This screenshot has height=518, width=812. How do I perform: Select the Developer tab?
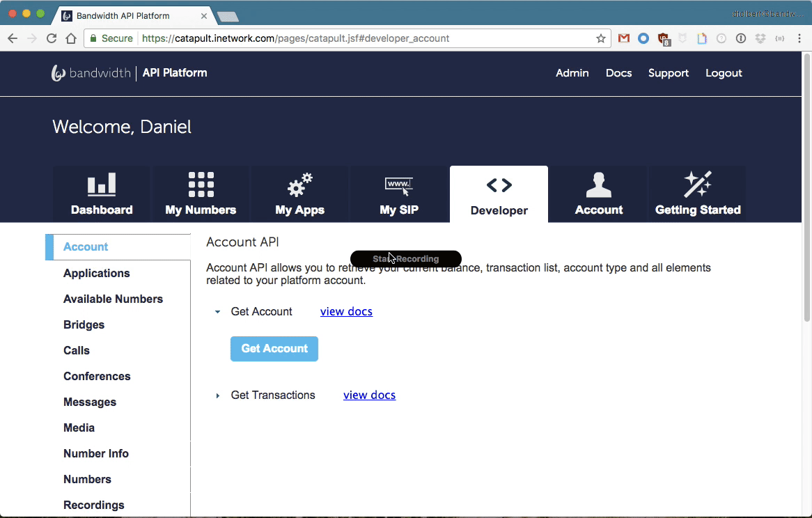[x=499, y=194]
